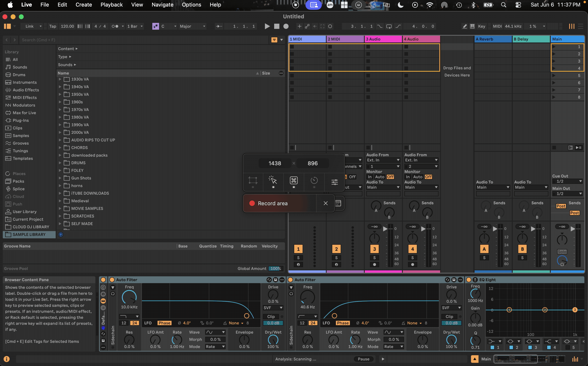Click the Bluetooth menu bar icon
588x366 pixels.
click(473, 5)
